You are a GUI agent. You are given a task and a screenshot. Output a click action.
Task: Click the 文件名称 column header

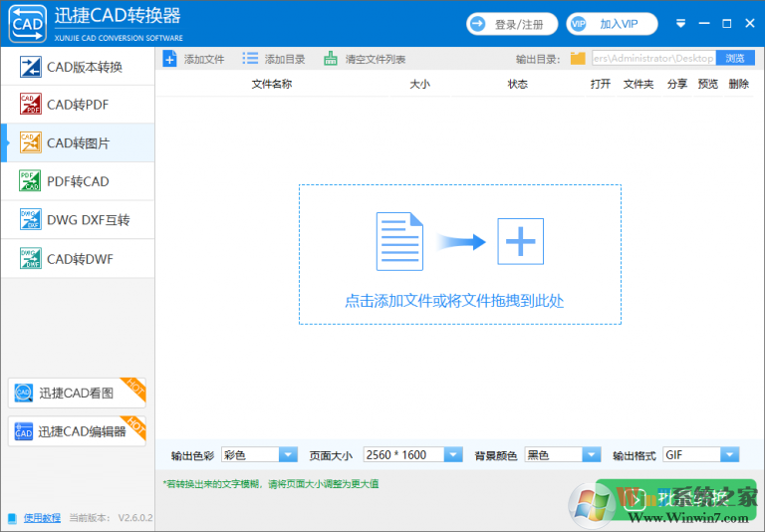click(x=272, y=85)
